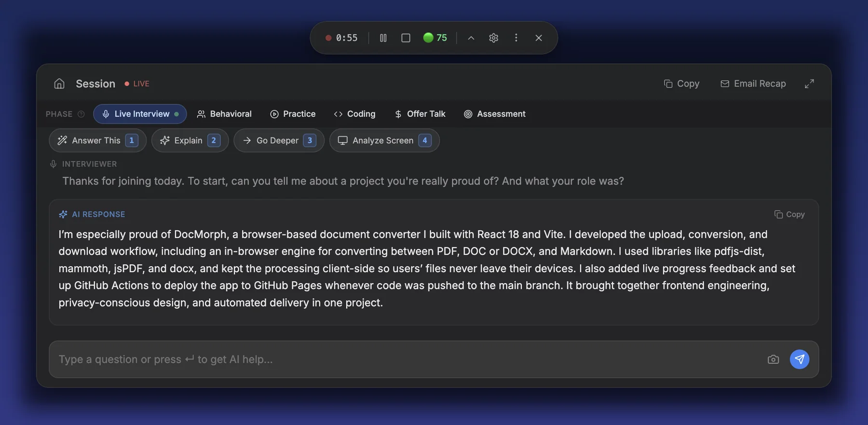Open the Offer Talk phase tab
Image resolution: width=868 pixels, height=425 pixels.
[420, 114]
